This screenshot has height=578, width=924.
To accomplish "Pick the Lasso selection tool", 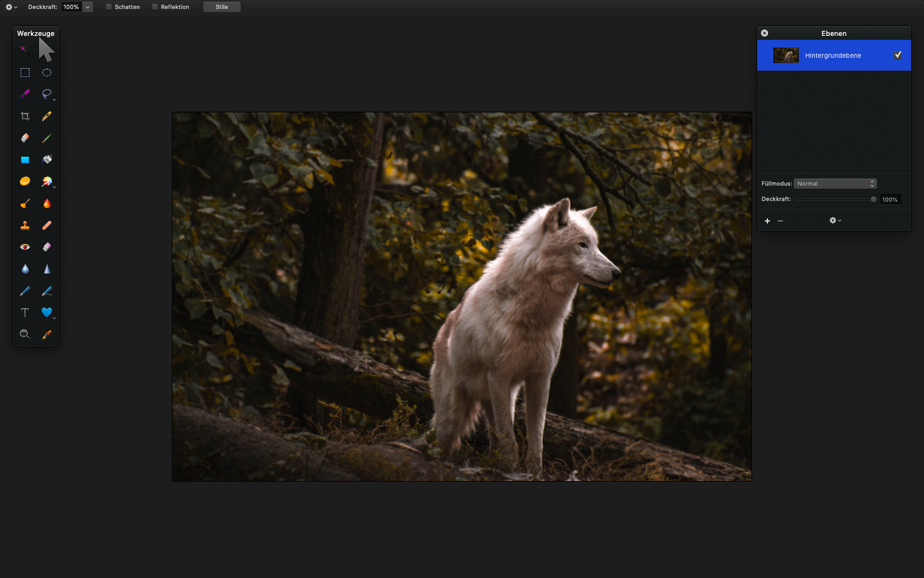I will coord(47,94).
